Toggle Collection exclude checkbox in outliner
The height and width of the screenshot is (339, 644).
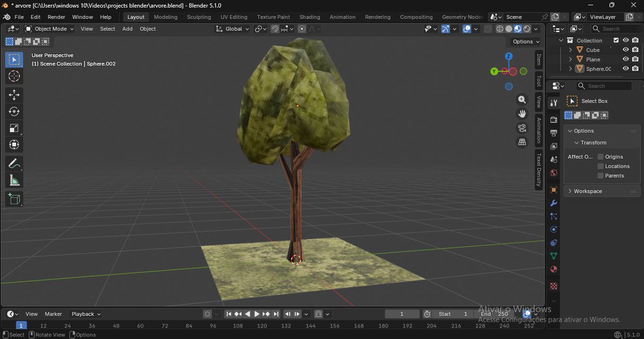tap(616, 40)
